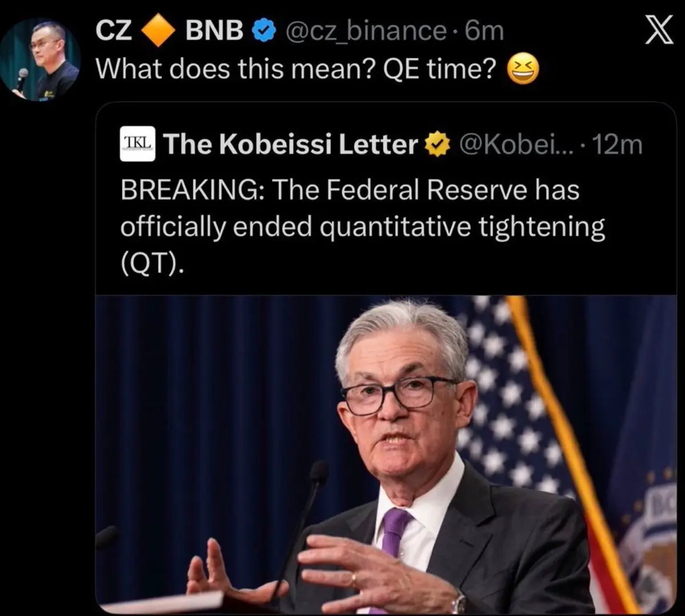Image resolution: width=685 pixels, height=616 pixels.
Task: Open the @cz_binance handle link
Action: [365, 31]
